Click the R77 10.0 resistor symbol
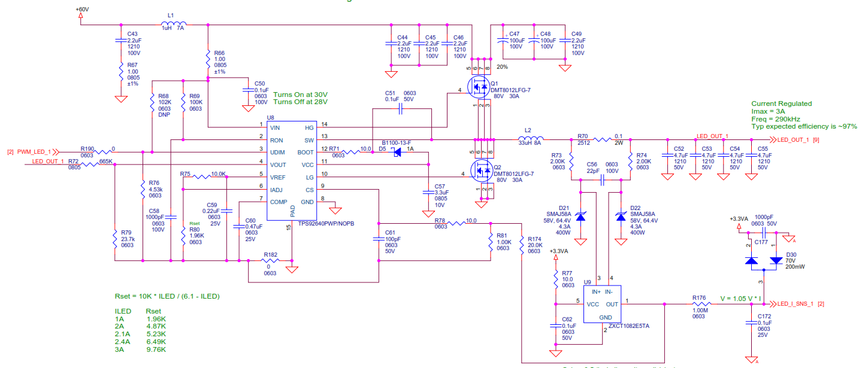 pyautogui.click(x=556, y=279)
